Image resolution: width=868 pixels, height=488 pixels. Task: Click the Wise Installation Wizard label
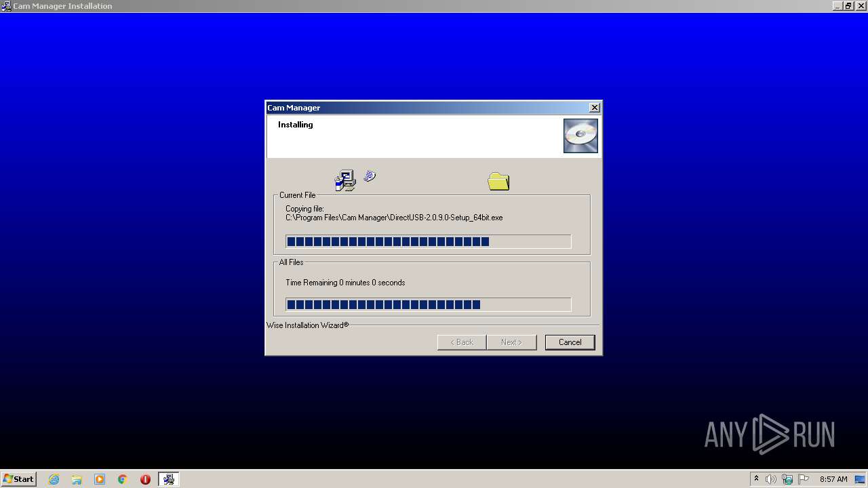(x=308, y=325)
